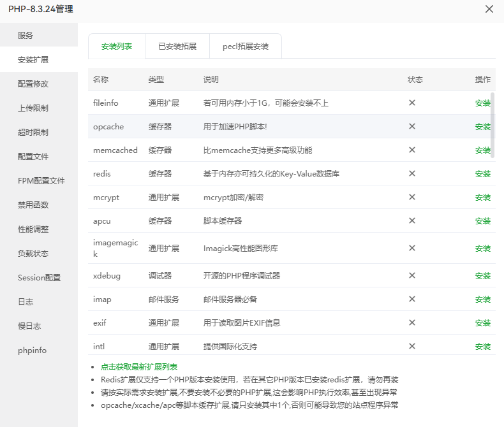The height and width of the screenshot is (427, 504).
Task: Select the xdebug name cell
Action: click(x=107, y=276)
